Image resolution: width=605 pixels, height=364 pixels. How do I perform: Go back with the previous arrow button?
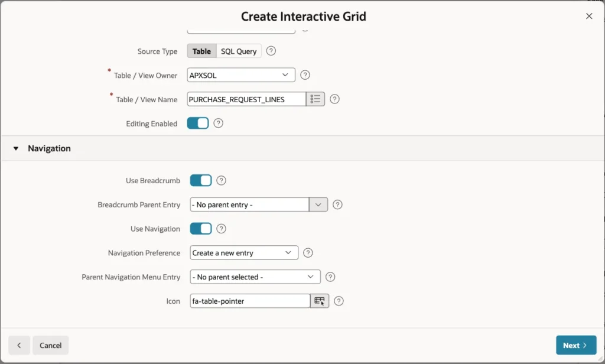(x=19, y=345)
